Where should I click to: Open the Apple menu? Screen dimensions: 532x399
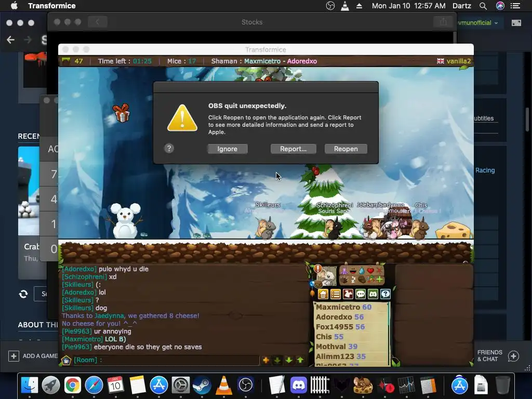(14, 6)
